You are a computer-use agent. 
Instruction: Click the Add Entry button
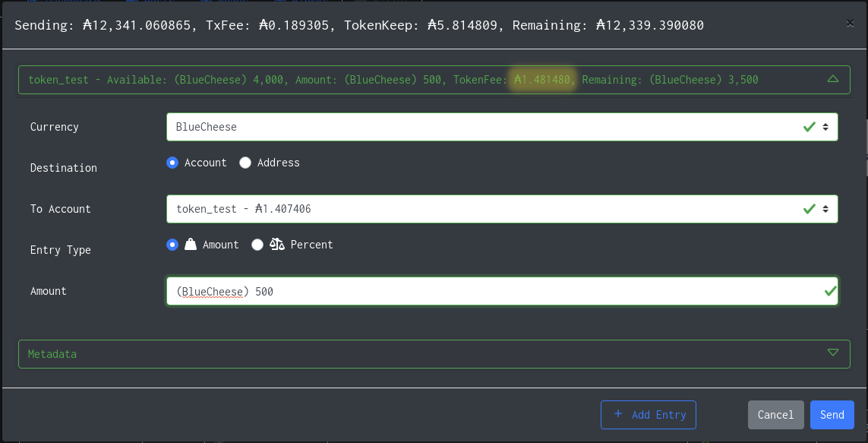[x=649, y=415]
